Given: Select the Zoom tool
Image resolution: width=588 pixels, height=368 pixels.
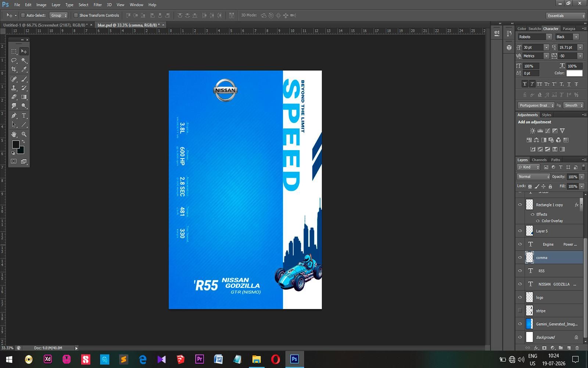Looking at the screenshot, I should pyautogui.click(x=24, y=134).
